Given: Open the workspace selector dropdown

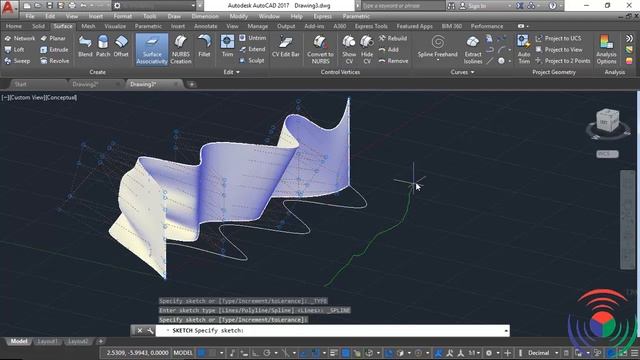Looking at the screenshot, I should click(x=193, y=6).
